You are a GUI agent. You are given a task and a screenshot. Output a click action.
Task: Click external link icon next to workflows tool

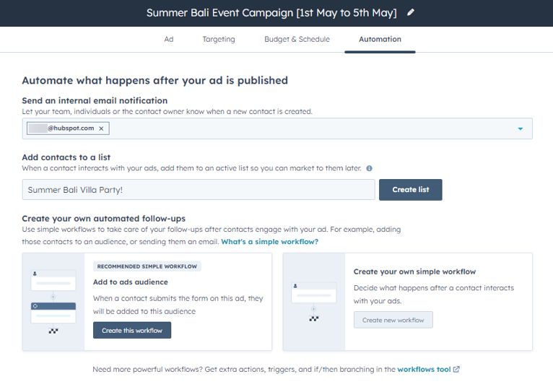pyautogui.click(x=456, y=370)
